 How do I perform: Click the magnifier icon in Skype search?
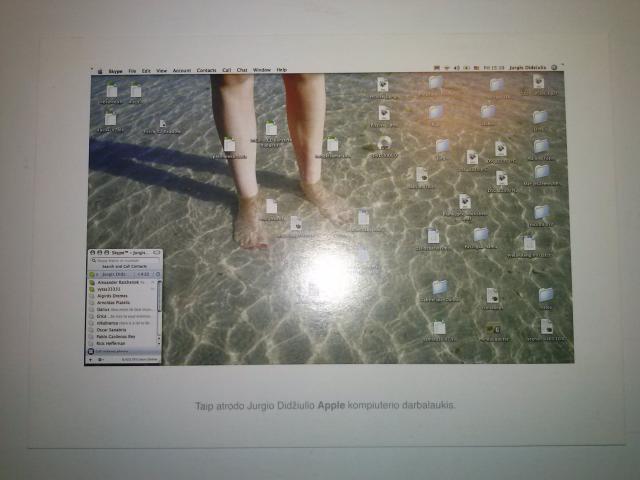click(93, 260)
